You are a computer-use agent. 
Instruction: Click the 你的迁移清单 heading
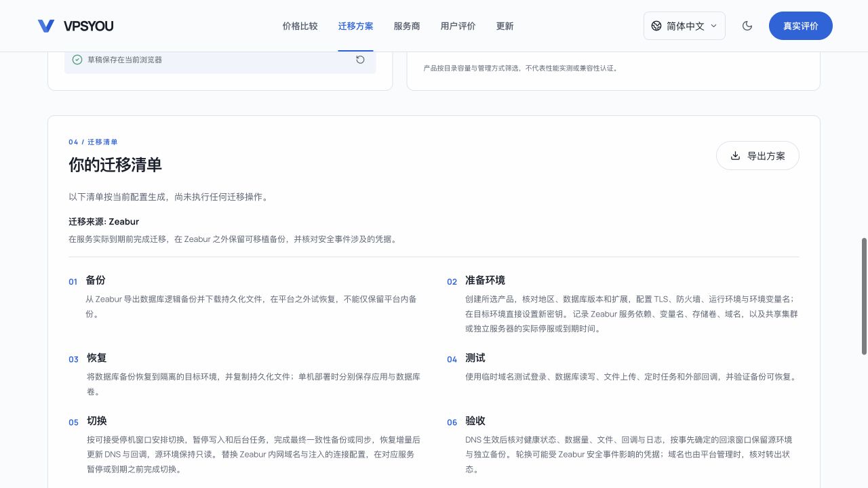(x=115, y=165)
